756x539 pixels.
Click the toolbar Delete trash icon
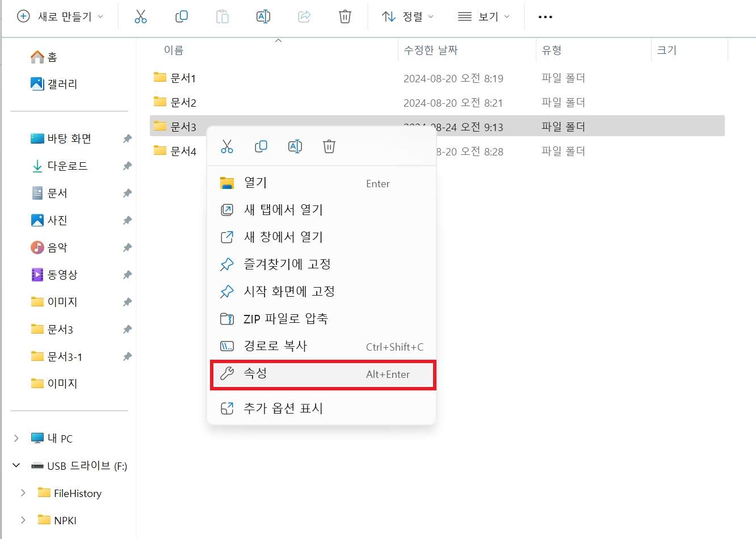[345, 17]
